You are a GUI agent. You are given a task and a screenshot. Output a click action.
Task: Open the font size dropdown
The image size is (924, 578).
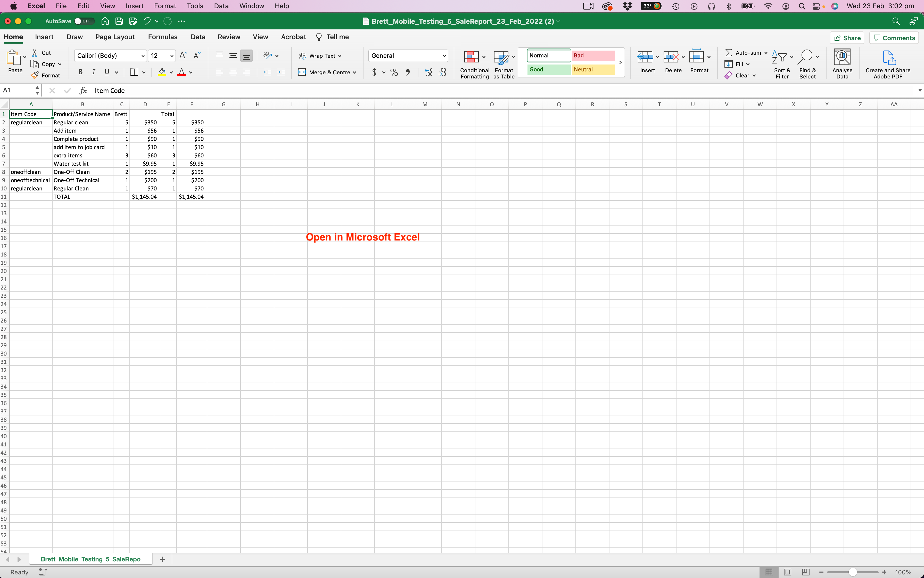172,56
